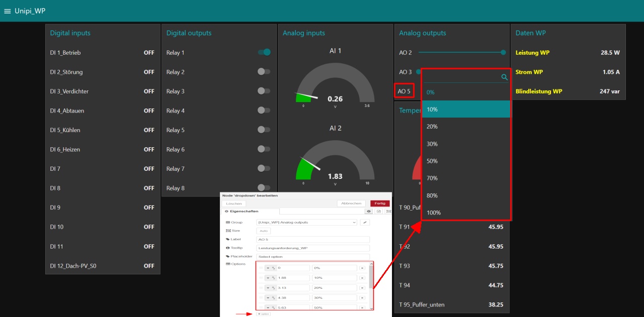Toggle the Relay 1 switch off
This screenshot has height=317, width=644.
[x=264, y=52]
